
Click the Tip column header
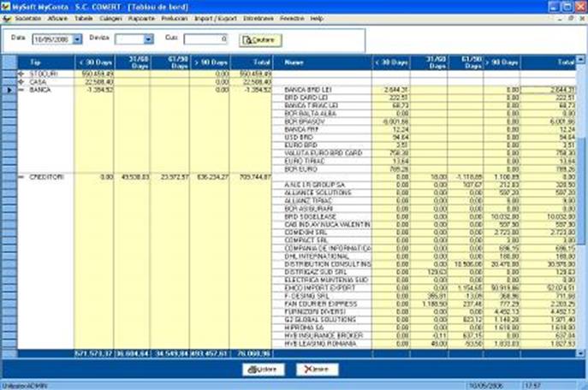click(x=45, y=62)
